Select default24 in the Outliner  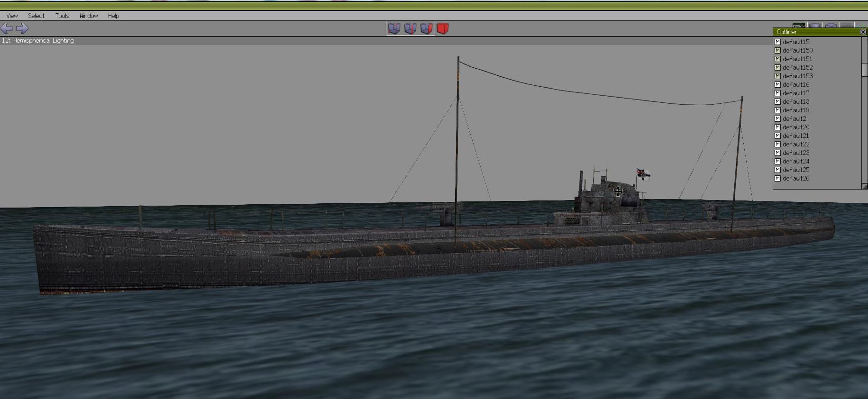pos(796,161)
